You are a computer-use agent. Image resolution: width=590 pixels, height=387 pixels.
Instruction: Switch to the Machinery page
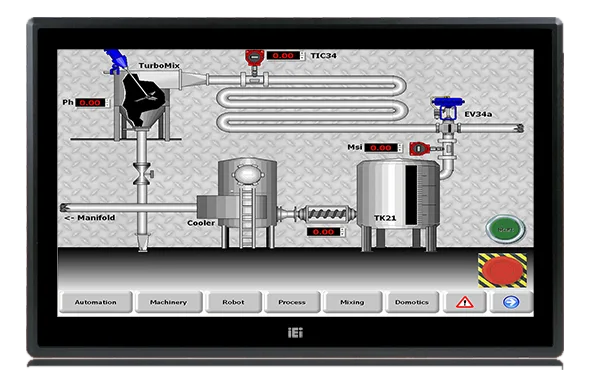click(168, 302)
